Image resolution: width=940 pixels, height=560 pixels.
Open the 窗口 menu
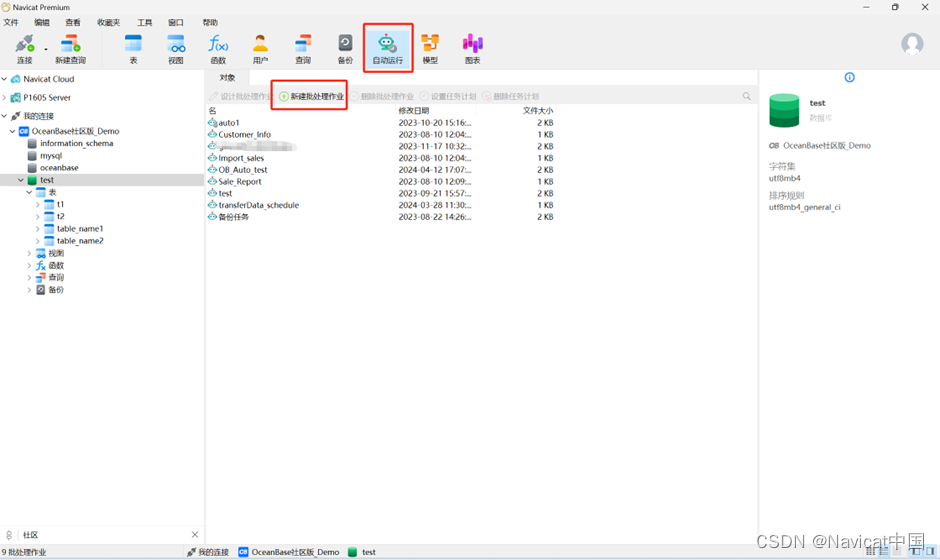(x=176, y=22)
